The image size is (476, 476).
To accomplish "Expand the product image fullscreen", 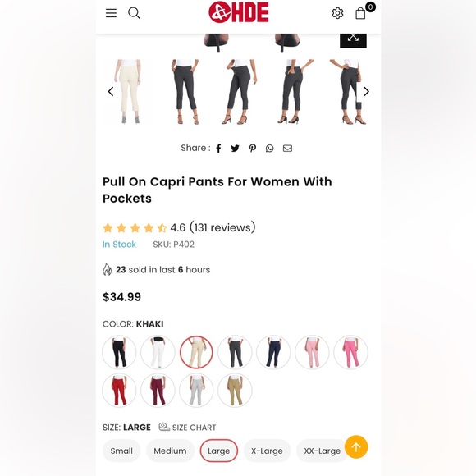I will [x=353, y=39].
